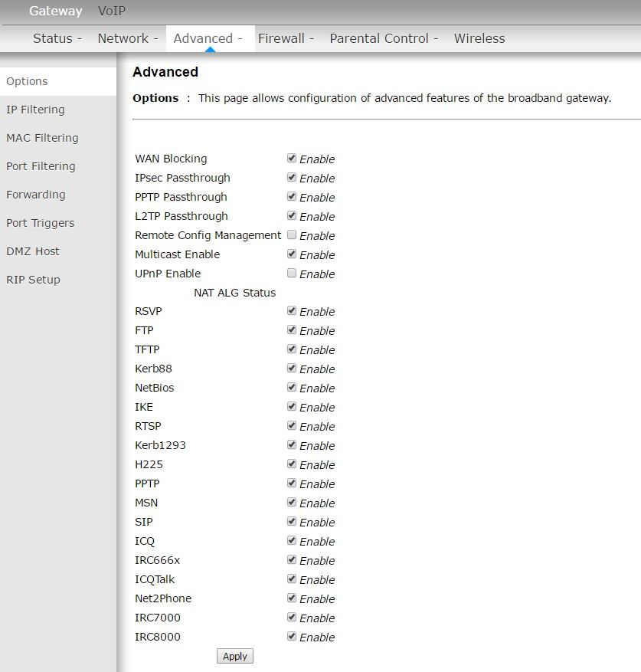Open the Network dropdown menu

point(128,38)
